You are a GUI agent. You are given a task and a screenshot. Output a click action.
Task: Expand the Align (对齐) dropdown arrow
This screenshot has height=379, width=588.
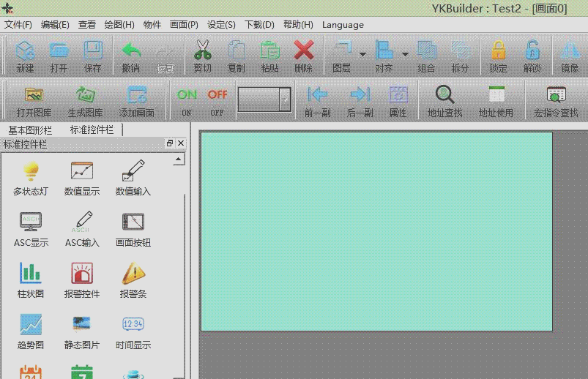click(405, 54)
